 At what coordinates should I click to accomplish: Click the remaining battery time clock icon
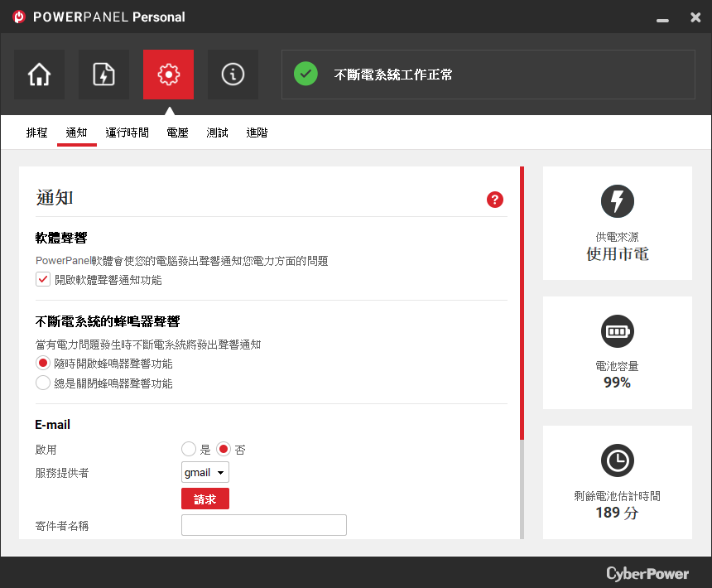(x=617, y=460)
